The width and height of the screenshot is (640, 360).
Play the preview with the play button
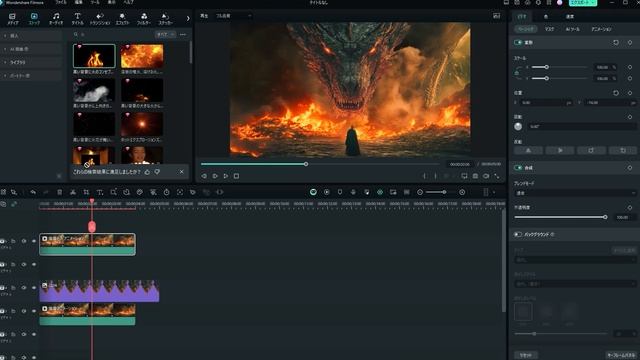point(226,176)
